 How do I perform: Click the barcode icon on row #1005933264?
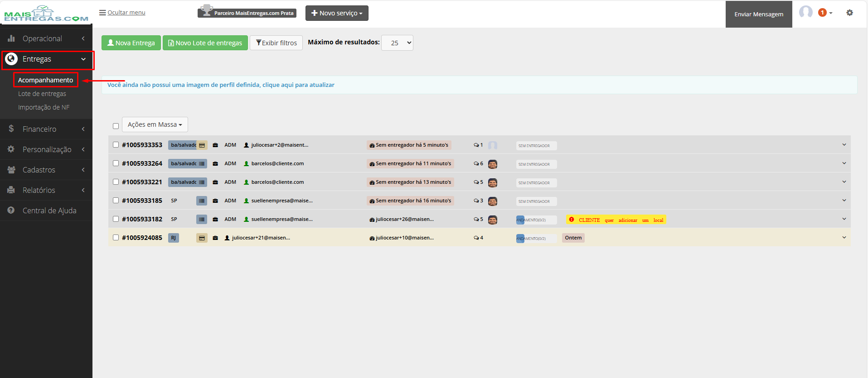(x=202, y=164)
